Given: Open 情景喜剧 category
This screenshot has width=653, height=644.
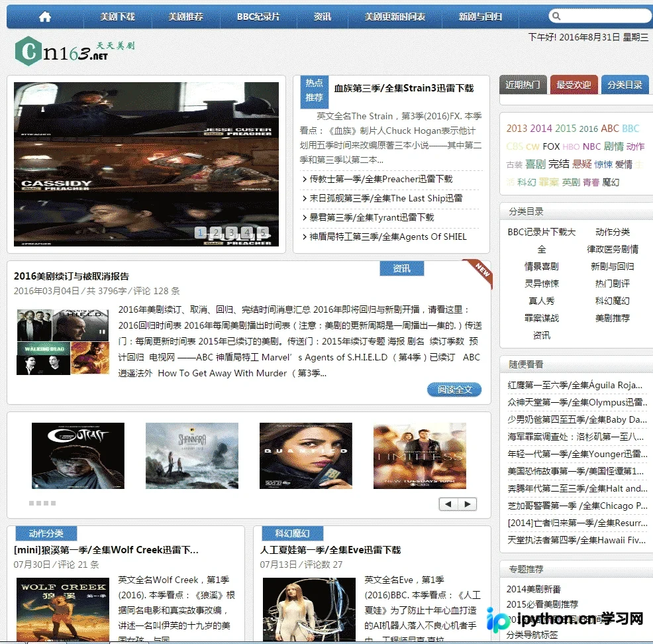Looking at the screenshot, I should [541, 266].
